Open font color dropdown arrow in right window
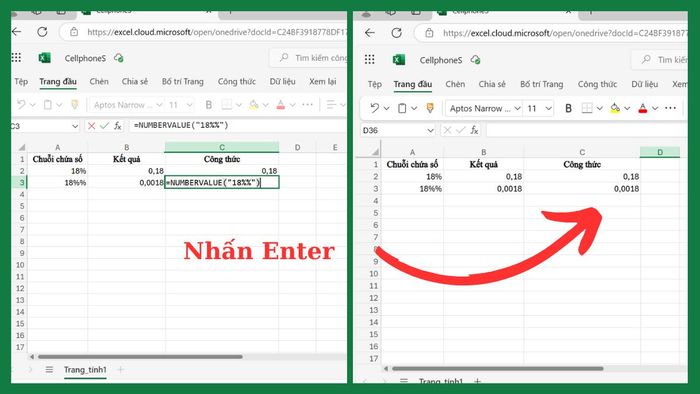Viewport: 700px width, 394px height. point(655,108)
